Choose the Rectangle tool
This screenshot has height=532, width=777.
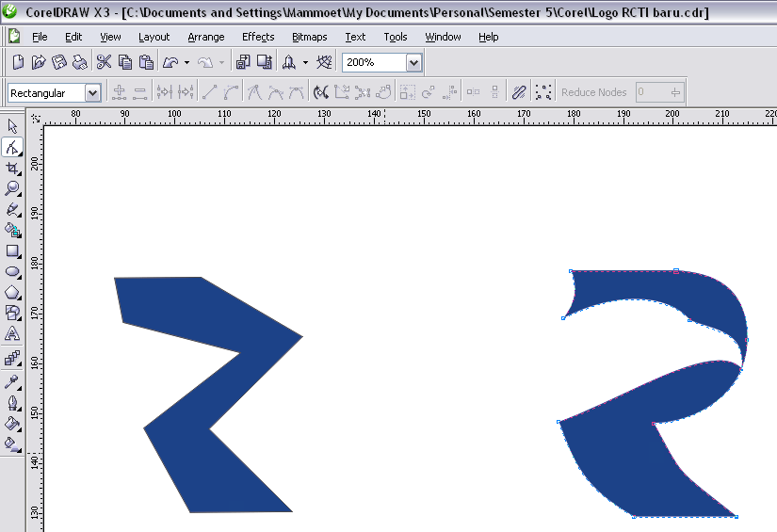(12, 251)
